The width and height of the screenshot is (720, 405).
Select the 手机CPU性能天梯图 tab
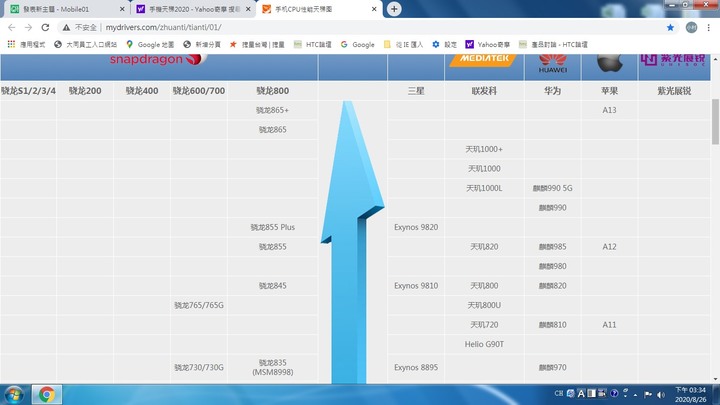click(x=319, y=9)
